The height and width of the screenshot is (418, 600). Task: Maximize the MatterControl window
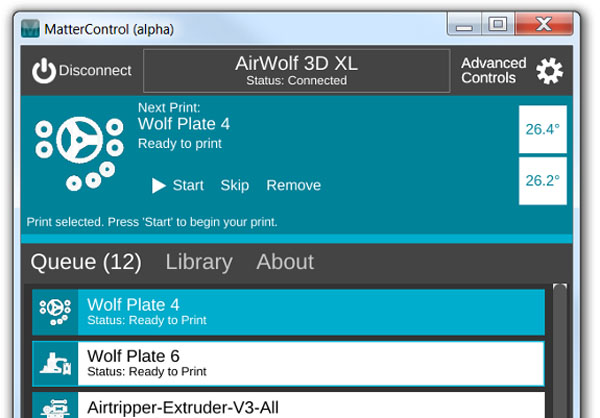click(x=498, y=24)
